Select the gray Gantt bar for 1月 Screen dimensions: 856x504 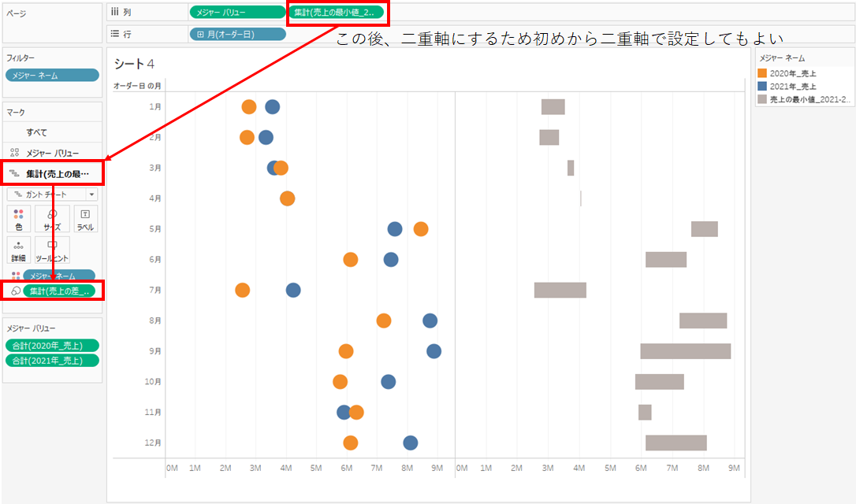(x=553, y=107)
